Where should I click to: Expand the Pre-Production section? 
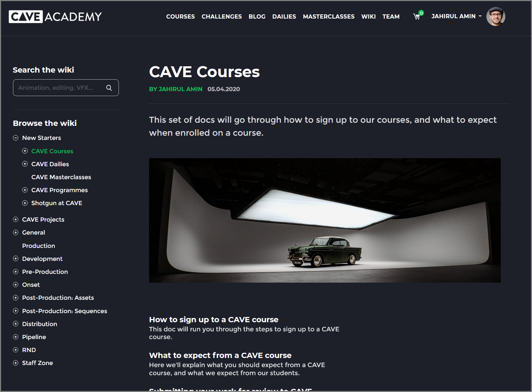pyautogui.click(x=16, y=272)
